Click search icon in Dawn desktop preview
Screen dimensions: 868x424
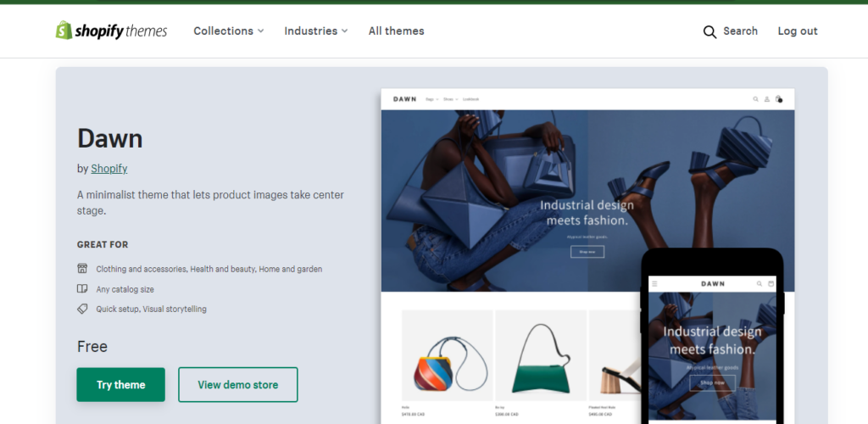(755, 99)
